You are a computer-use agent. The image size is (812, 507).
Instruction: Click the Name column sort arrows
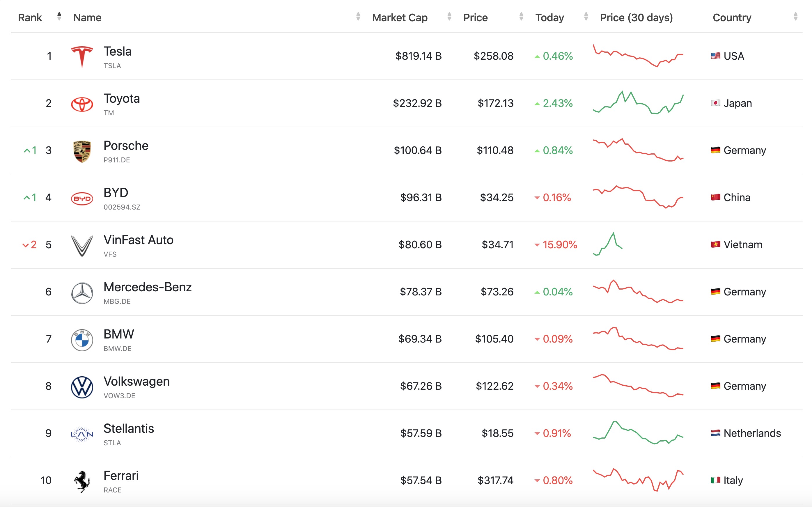pos(358,16)
